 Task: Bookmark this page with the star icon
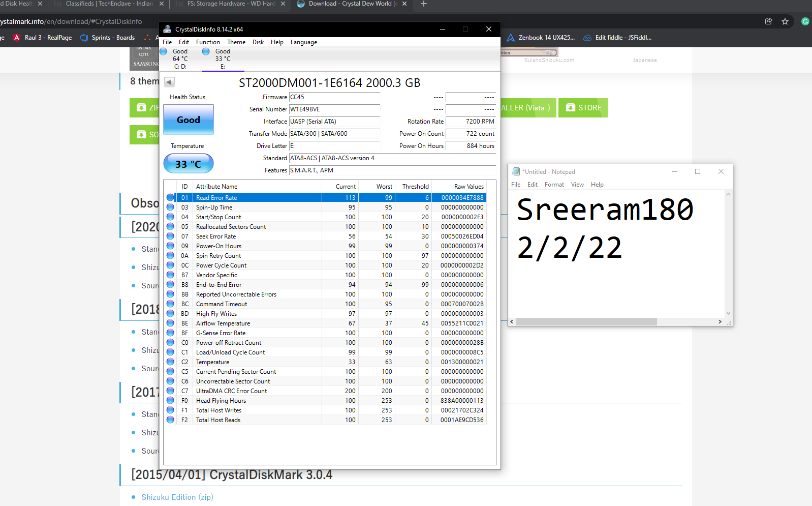(785, 21)
